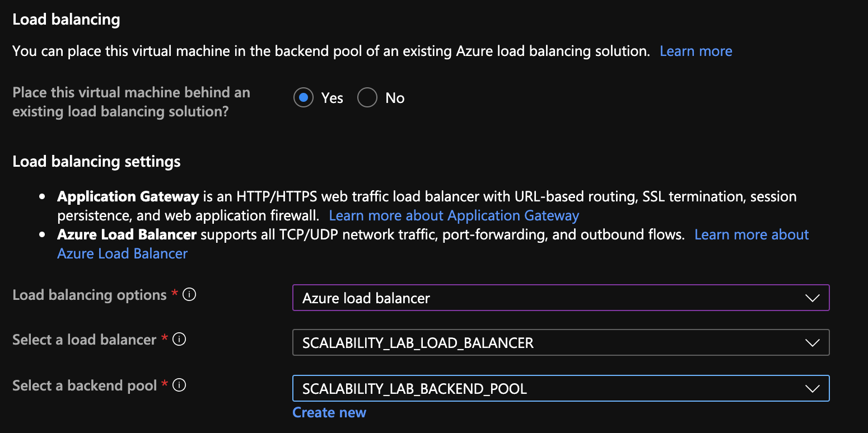Open the Azure load balancer options dropdown
The height and width of the screenshot is (433, 868).
(x=561, y=298)
